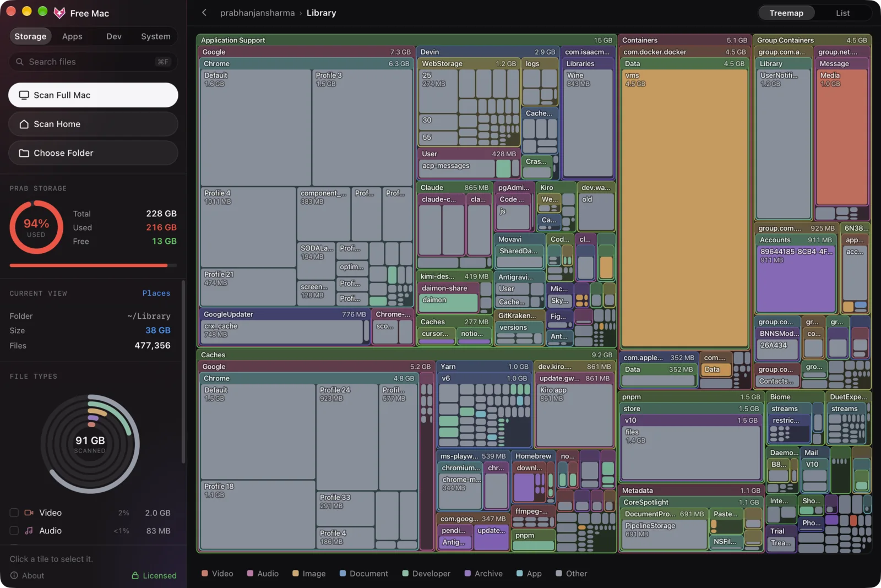This screenshot has width=881, height=588.
Task: Switch to the Storage tab
Action: (30, 36)
